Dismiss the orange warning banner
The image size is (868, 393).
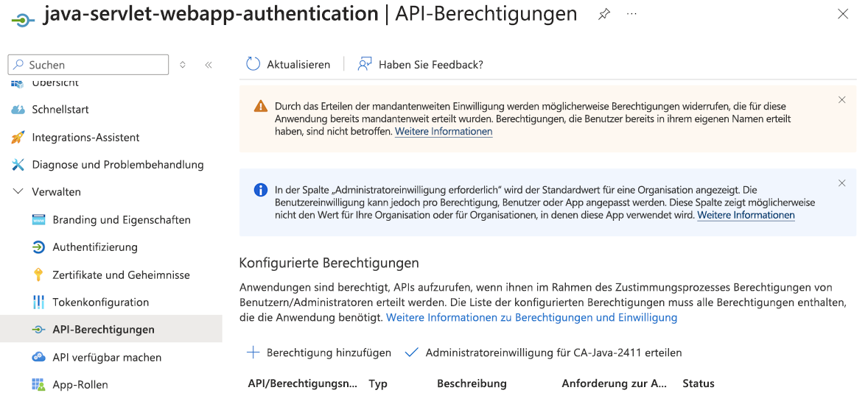tap(842, 99)
